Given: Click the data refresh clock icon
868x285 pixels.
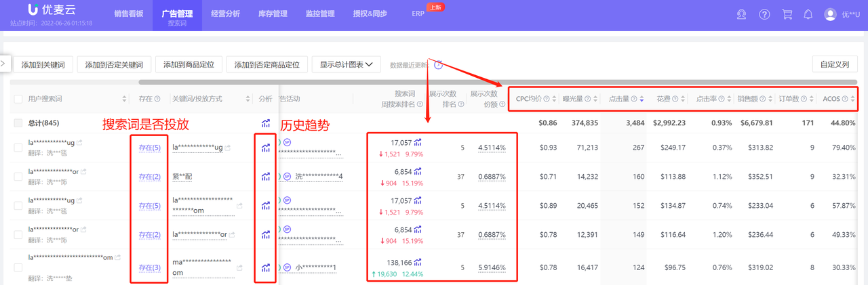Looking at the screenshot, I should (x=438, y=65).
